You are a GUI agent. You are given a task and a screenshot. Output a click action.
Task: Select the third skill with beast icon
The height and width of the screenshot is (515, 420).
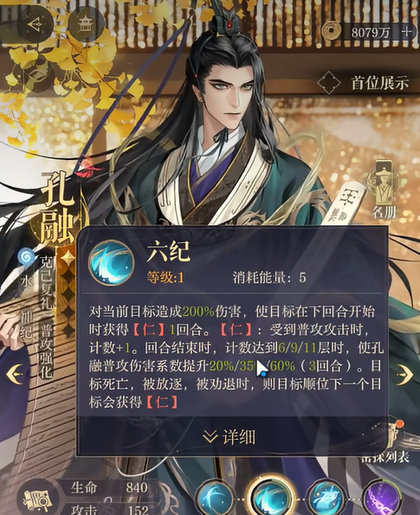click(x=326, y=497)
